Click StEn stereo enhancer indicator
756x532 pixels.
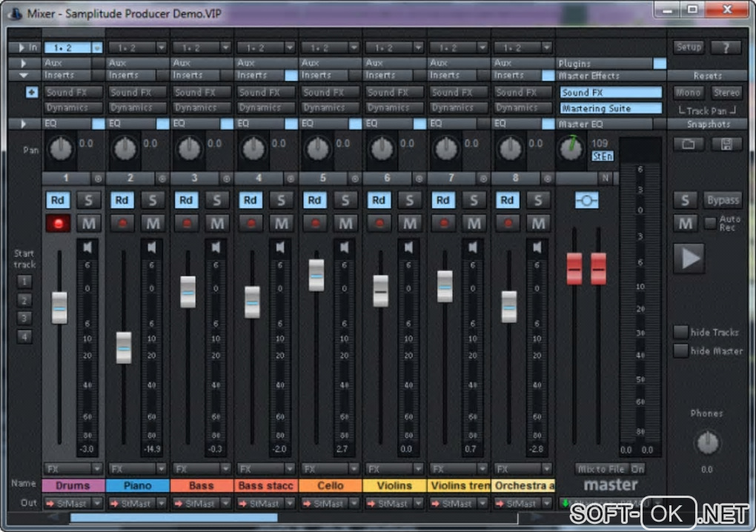[x=602, y=156]
